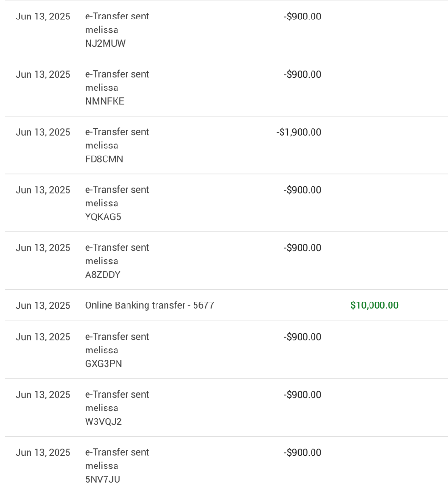
Task: Click the -$900.00 amount for YQKAG5
Action: 302,190
